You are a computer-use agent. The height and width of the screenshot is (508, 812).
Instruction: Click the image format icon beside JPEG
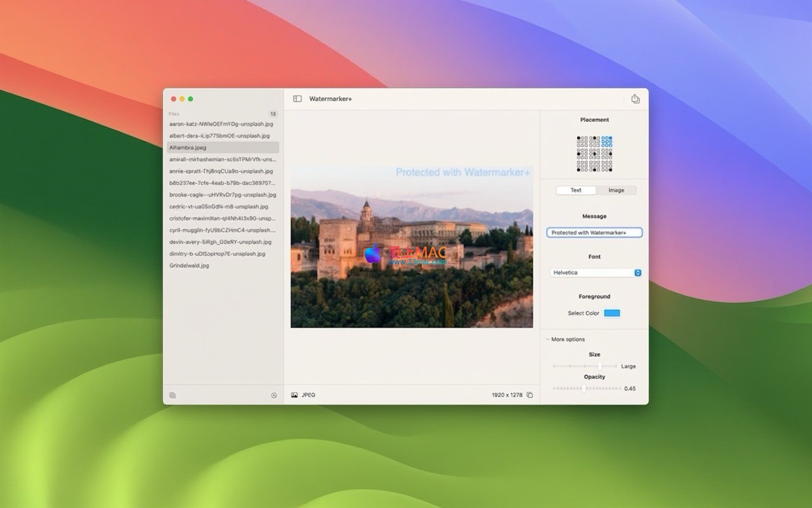[294, 395]
